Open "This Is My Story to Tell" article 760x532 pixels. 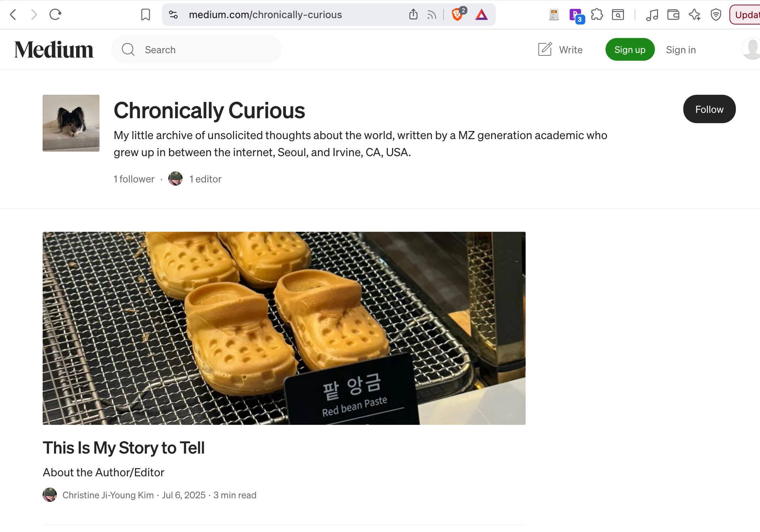[124, 448]
